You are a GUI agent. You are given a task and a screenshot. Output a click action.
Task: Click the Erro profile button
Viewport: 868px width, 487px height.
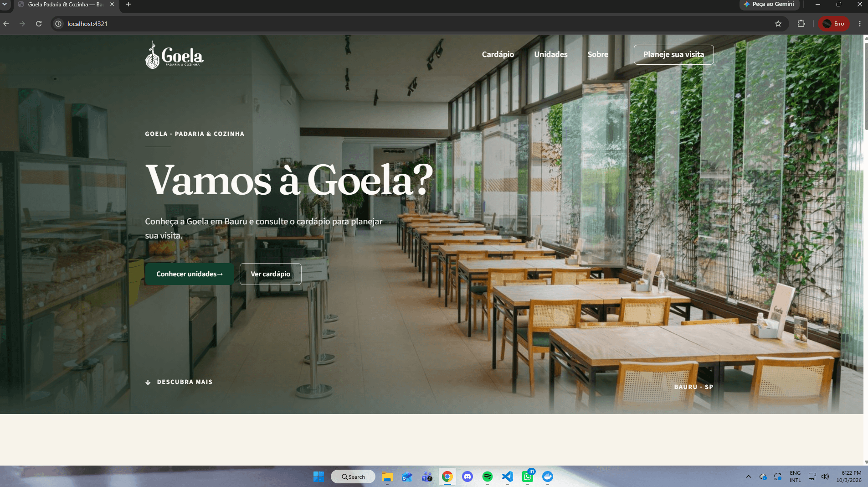tap(834, 24)
